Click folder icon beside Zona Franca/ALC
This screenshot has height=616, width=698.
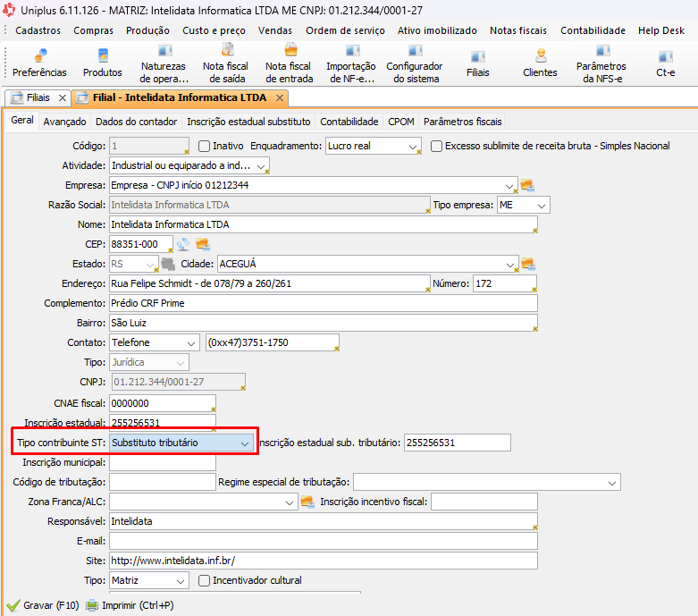(307, 502)
